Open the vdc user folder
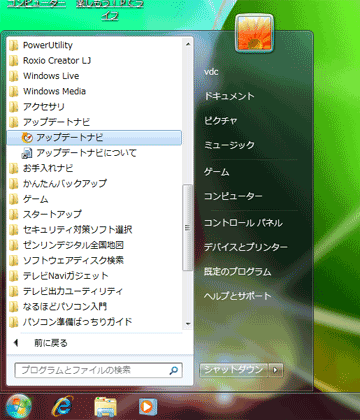The width and height of the screenshot is (360, 420). tap(211, 72)
